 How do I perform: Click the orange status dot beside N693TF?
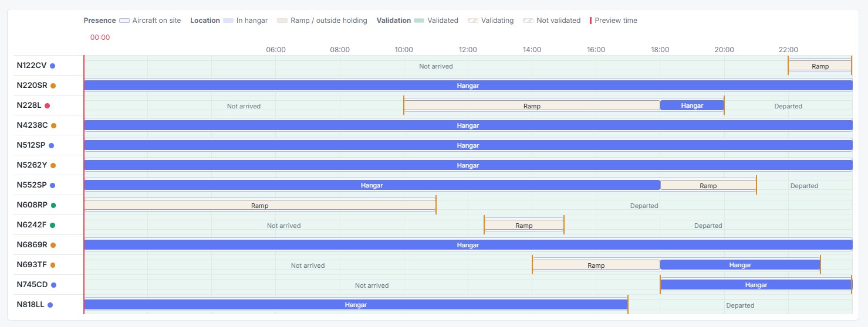53,265
